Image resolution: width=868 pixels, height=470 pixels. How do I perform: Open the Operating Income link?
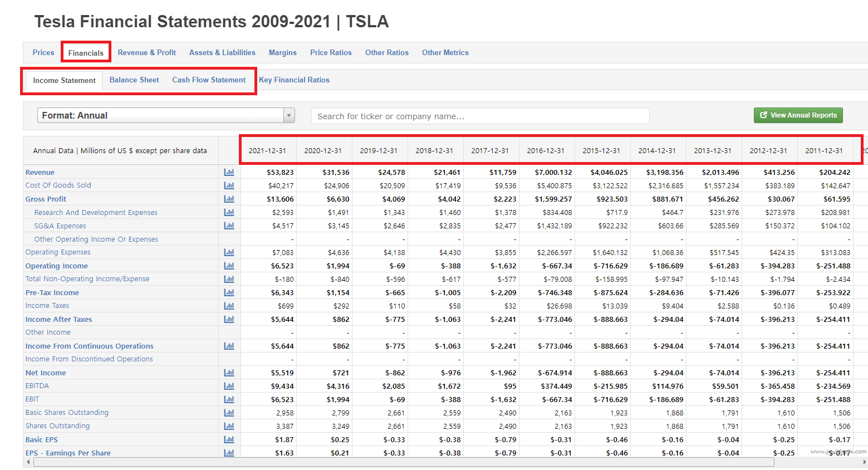(x=56, y=266)
